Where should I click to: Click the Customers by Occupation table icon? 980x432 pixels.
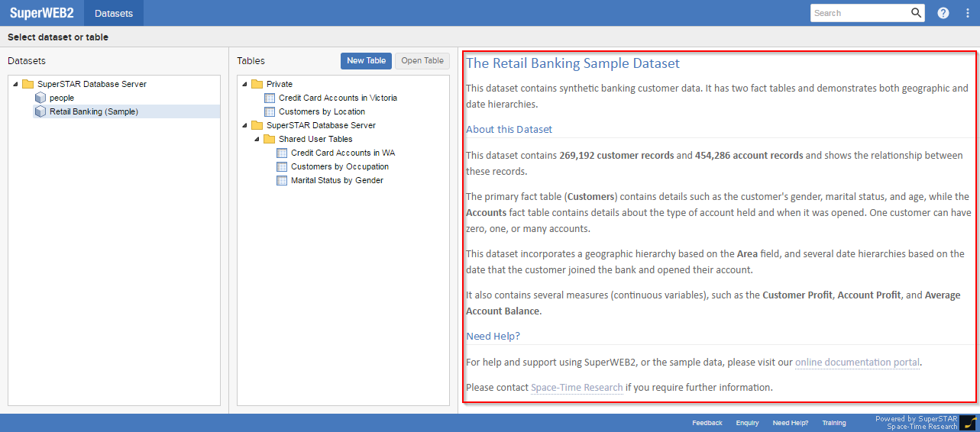click(282, 166)
